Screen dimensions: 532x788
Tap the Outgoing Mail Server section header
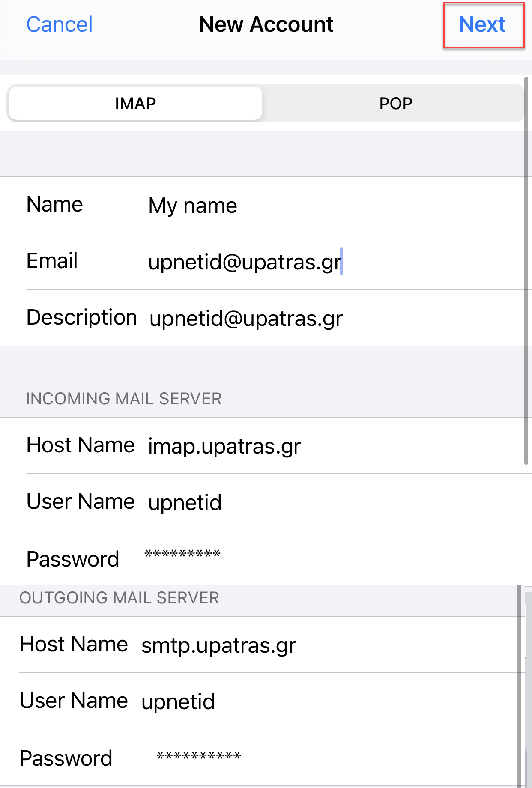coord(120,598)
